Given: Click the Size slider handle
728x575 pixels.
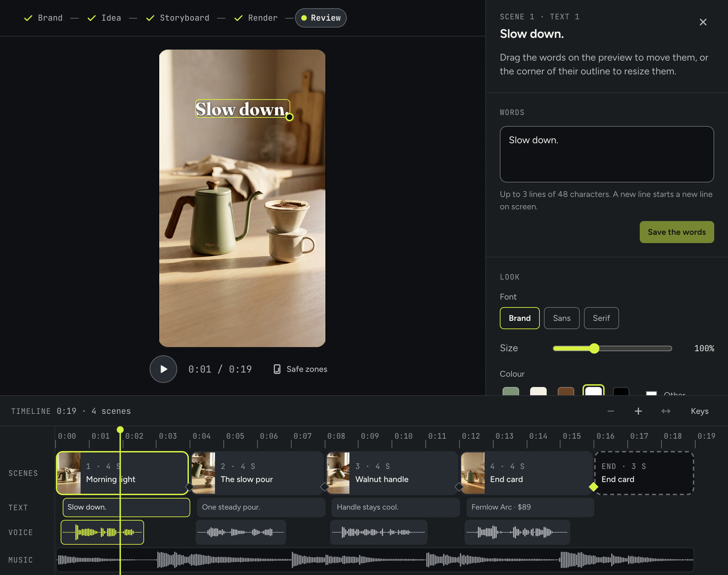Looking at the screenshot, I should coord(594,348).
